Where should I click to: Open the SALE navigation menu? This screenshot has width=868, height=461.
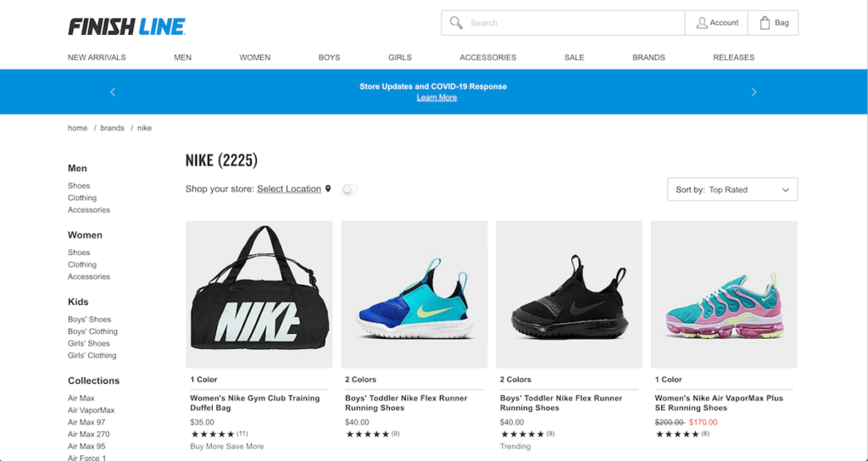[574, 57]
